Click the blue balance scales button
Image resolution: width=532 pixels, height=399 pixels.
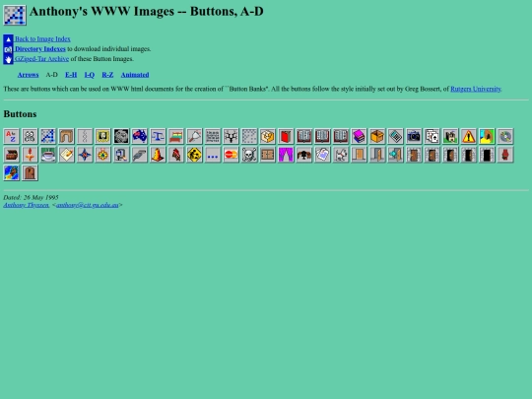click(x=158, y=136)
